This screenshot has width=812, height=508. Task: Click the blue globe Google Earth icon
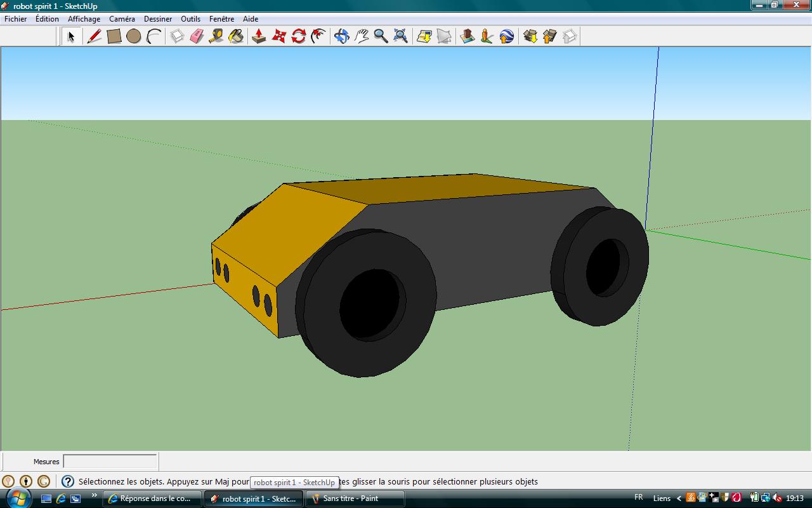[506, 36]
